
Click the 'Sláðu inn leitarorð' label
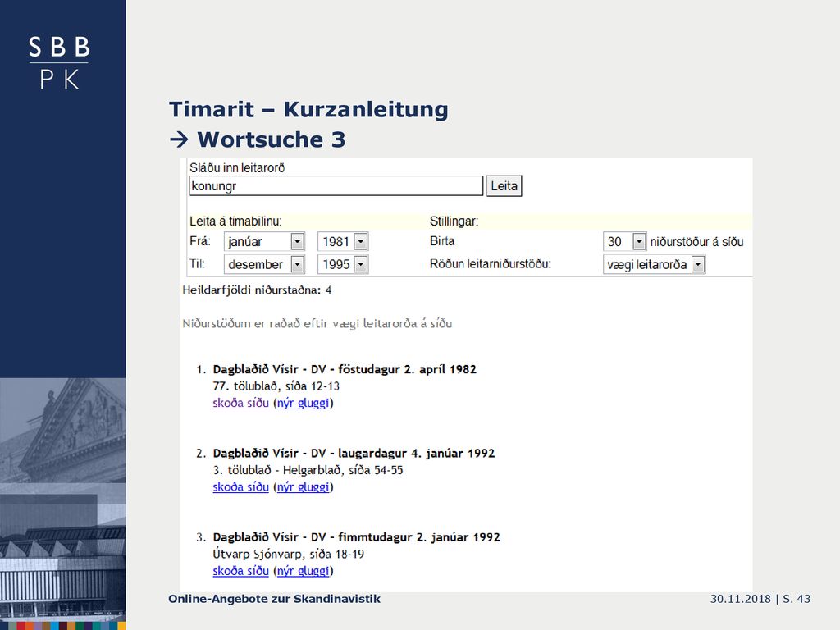pyautogui.click(x=237, y=167)
